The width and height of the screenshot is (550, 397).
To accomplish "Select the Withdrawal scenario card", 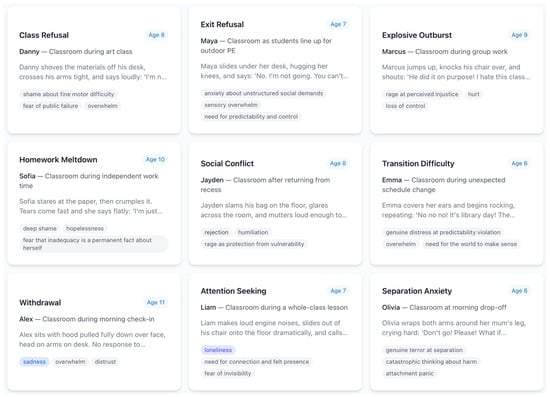I will 94,332.
